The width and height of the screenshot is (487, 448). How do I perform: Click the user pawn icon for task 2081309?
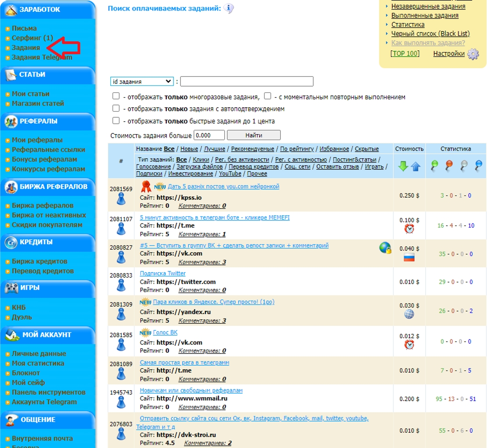pyautogui.click(x=121, y=315)
